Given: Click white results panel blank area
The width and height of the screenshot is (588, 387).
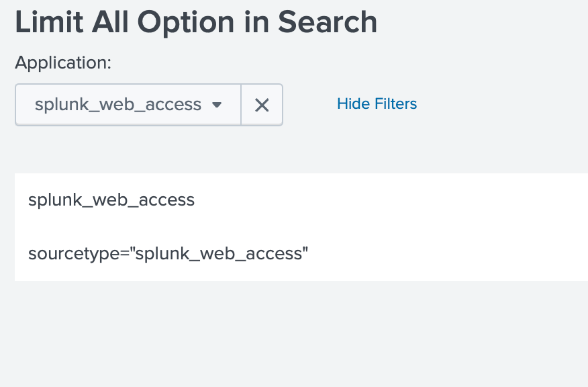Looking at the screenshot, I should pyautogui.click(x=436, y=227).
